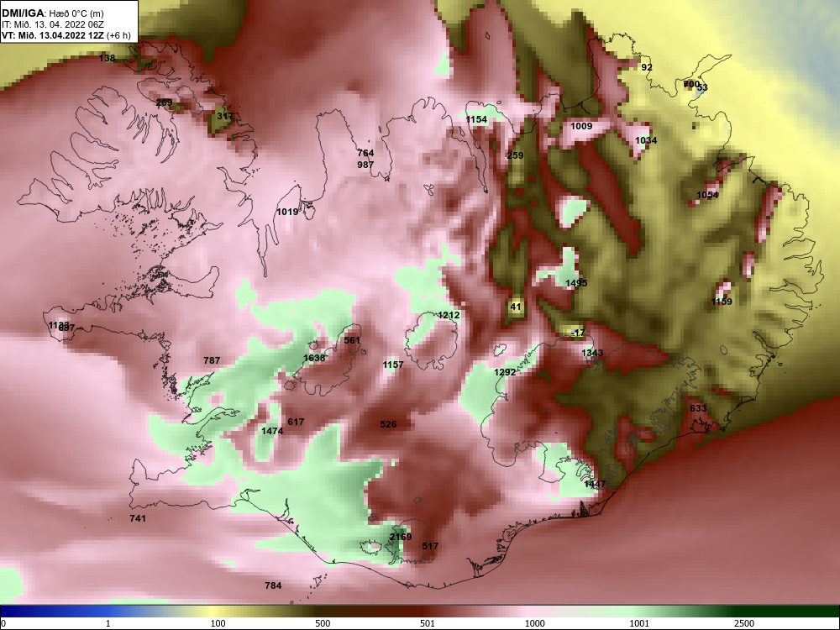Screen dimensions: 840x630
Task: Click the color scale label 501
Action: 428,623
